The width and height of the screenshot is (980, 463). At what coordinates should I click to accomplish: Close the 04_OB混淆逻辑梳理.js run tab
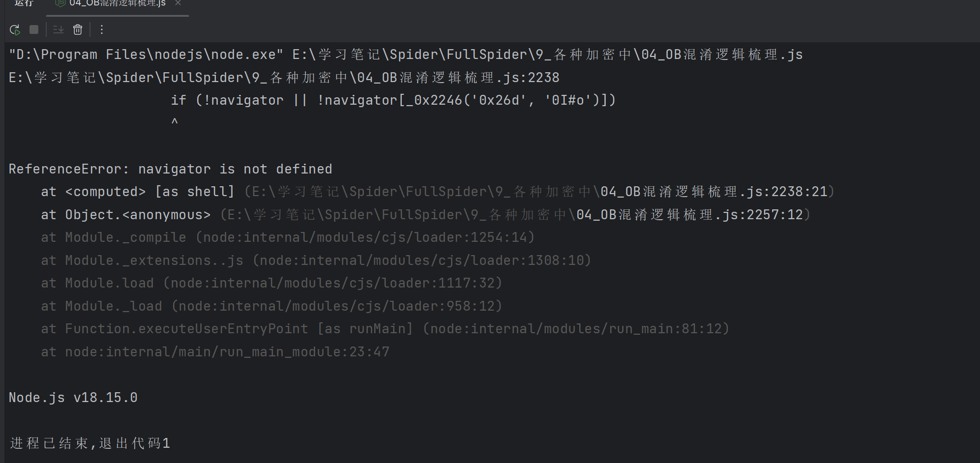[178, 3]
